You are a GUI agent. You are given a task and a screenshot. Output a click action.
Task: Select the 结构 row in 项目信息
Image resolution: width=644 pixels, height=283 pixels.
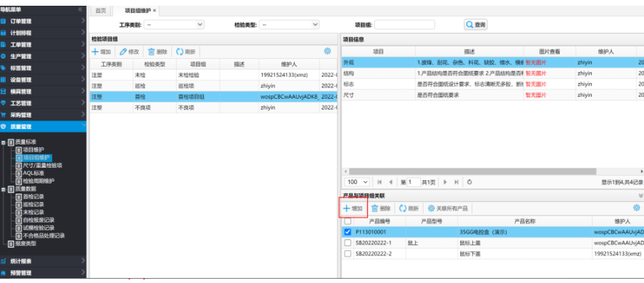492,73
